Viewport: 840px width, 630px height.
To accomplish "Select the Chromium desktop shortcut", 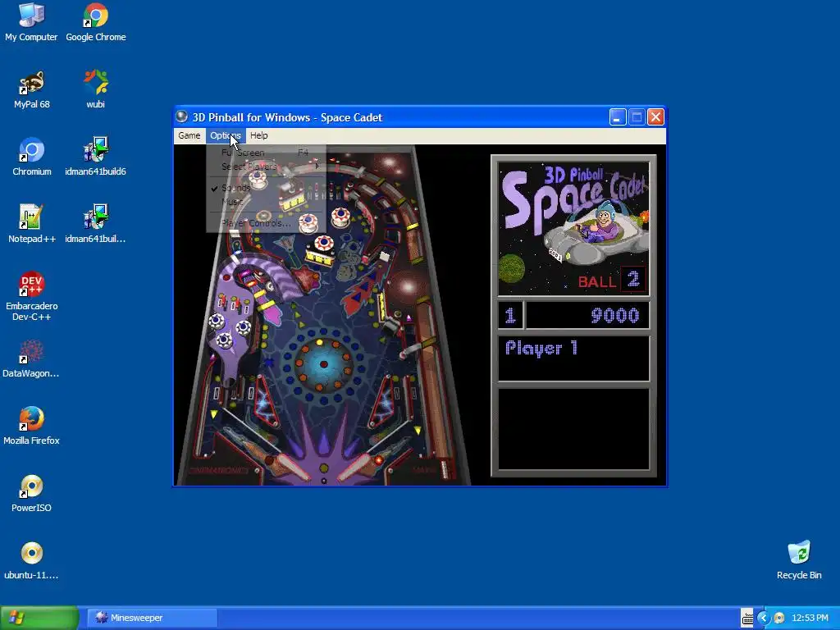I will pos(32,157).
